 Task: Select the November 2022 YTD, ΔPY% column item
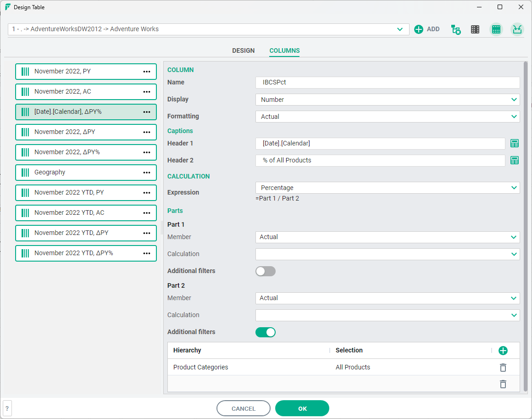pos(86,253)
